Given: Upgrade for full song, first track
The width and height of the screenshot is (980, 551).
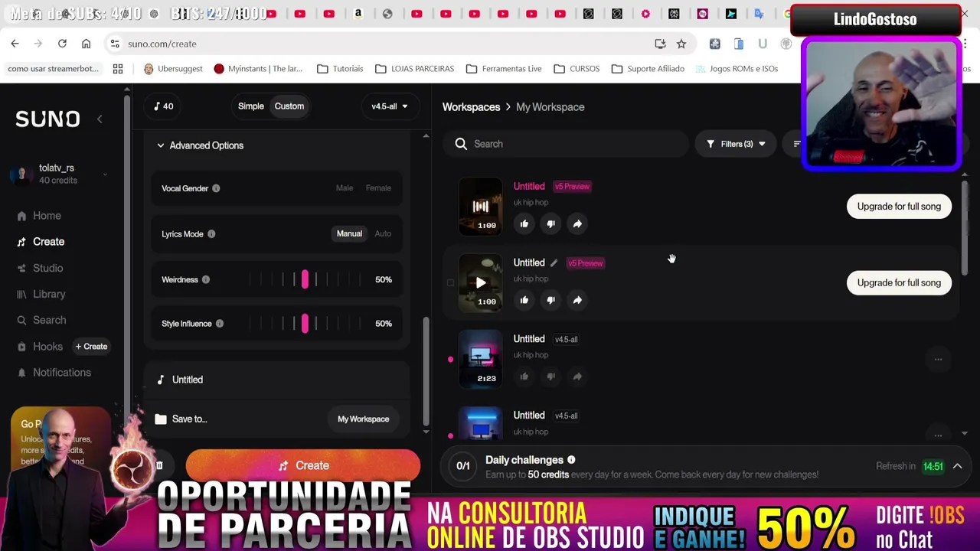Looking at the screenshot, I should [x=899, y=207].
